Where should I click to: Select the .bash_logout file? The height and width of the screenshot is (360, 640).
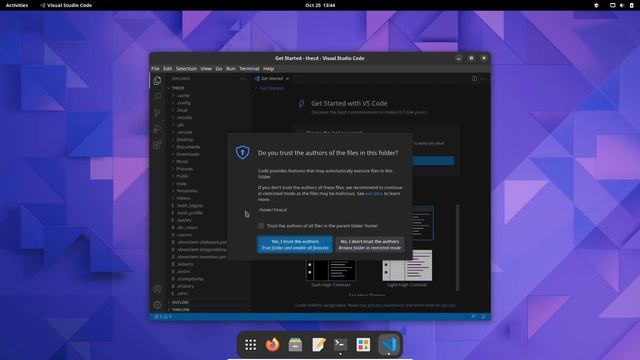(190, 206)
